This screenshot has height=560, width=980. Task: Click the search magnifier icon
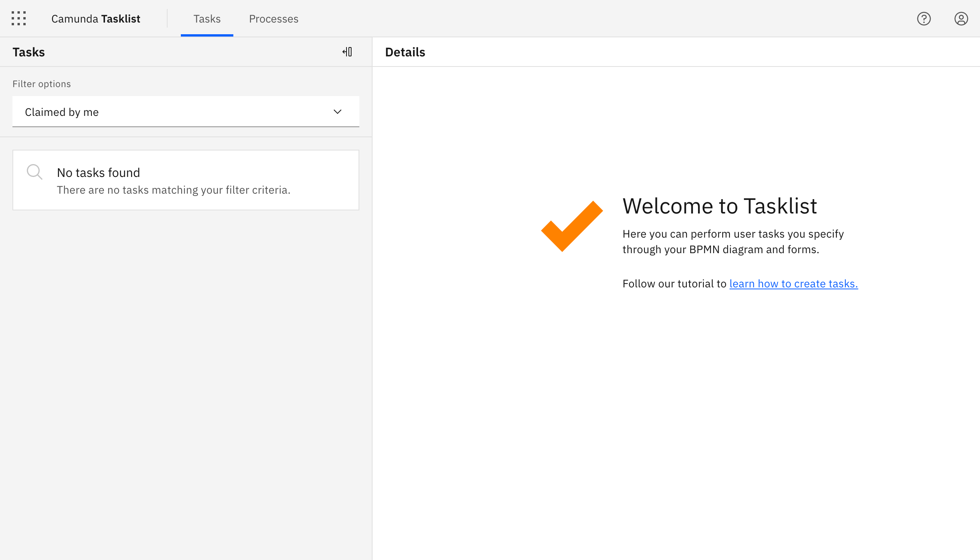(34, 171)
